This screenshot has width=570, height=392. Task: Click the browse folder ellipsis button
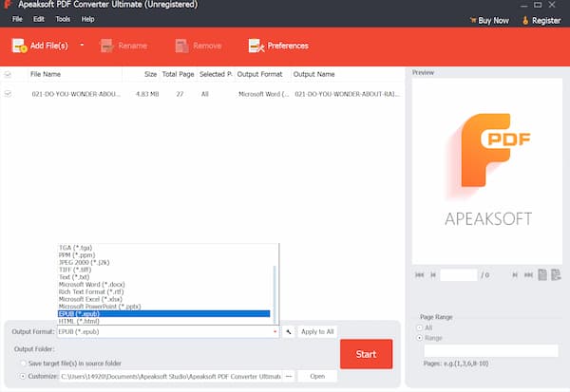tap(289, 377)
